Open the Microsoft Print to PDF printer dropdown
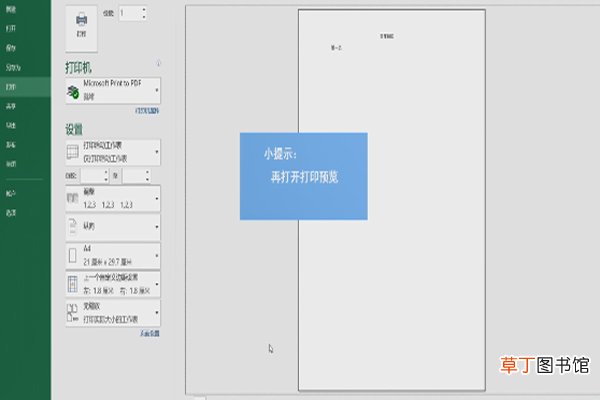 coord(113,90)
